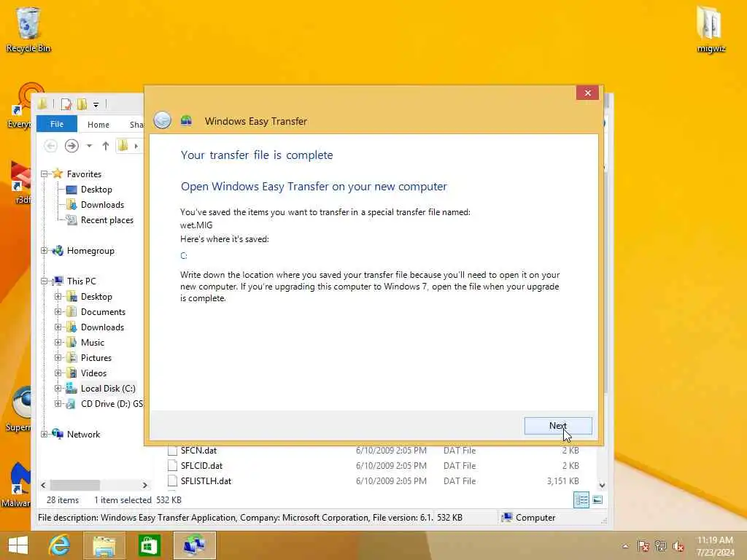Open the migwiz folder on desktop
Viewport: 747px width, 560px height.
711,29
